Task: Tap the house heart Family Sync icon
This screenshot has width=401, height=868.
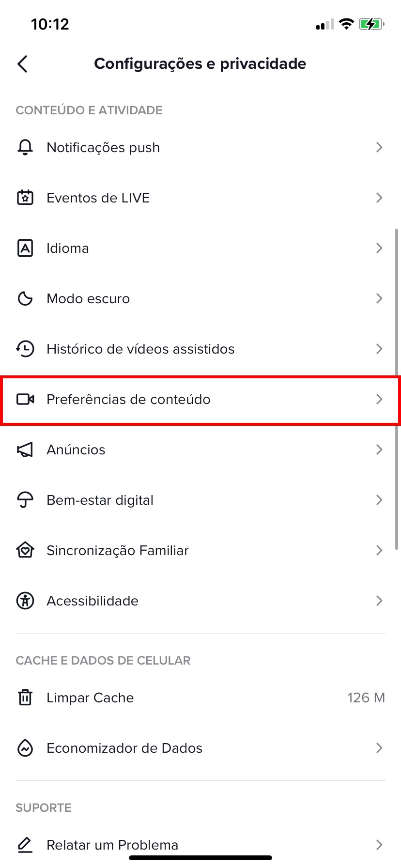Action: [x=25, y=550]
